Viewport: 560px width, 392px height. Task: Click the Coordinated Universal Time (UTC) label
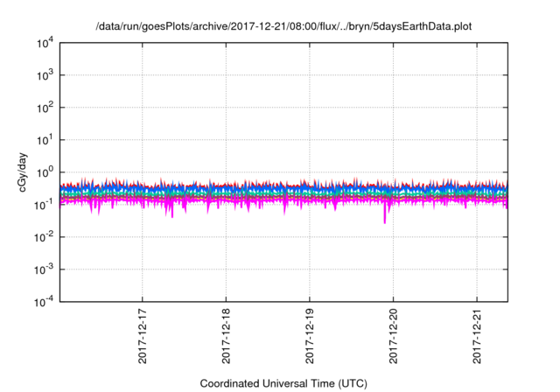click(283, 383)
